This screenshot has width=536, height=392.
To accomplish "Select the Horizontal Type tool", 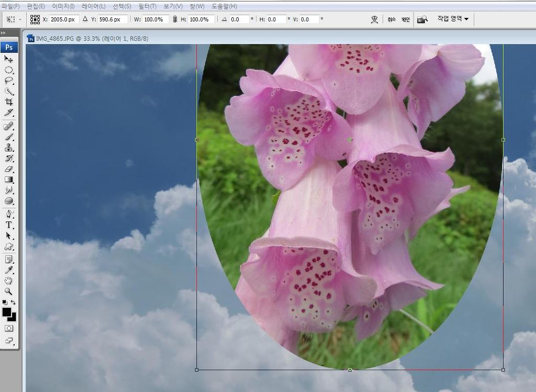I will [8, 225].
